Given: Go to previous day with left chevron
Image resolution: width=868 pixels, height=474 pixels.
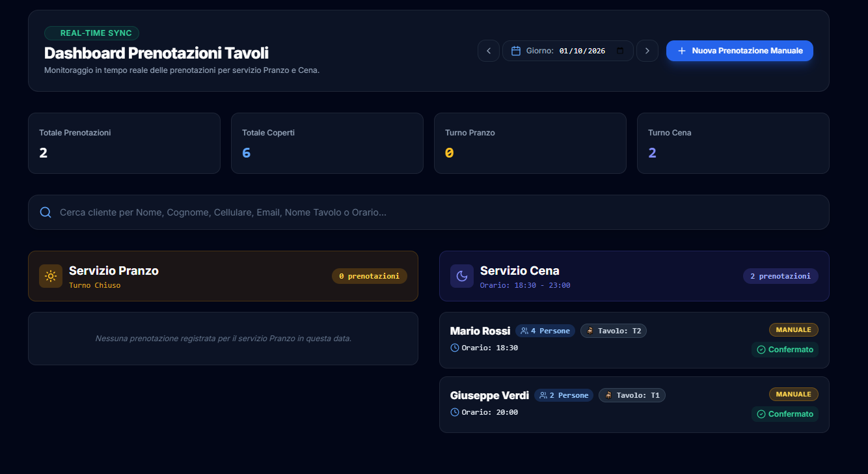Looking at the screenshot, I should point(489,51).
